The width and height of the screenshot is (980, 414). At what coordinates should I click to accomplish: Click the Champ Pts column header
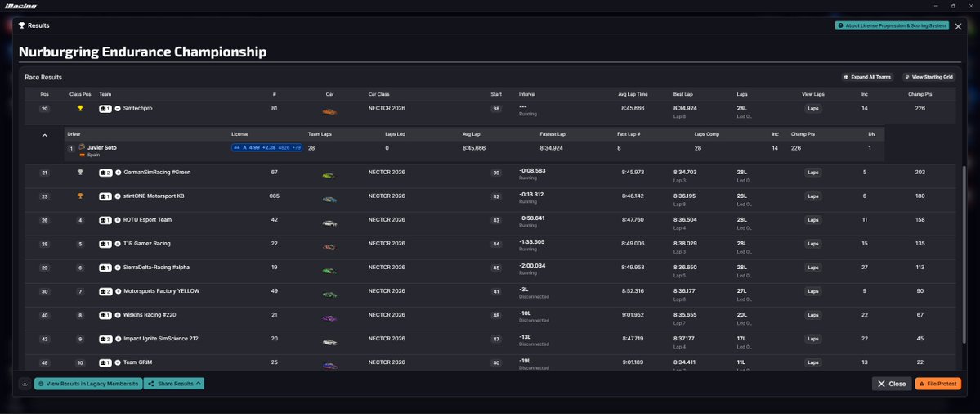[920, 94]
